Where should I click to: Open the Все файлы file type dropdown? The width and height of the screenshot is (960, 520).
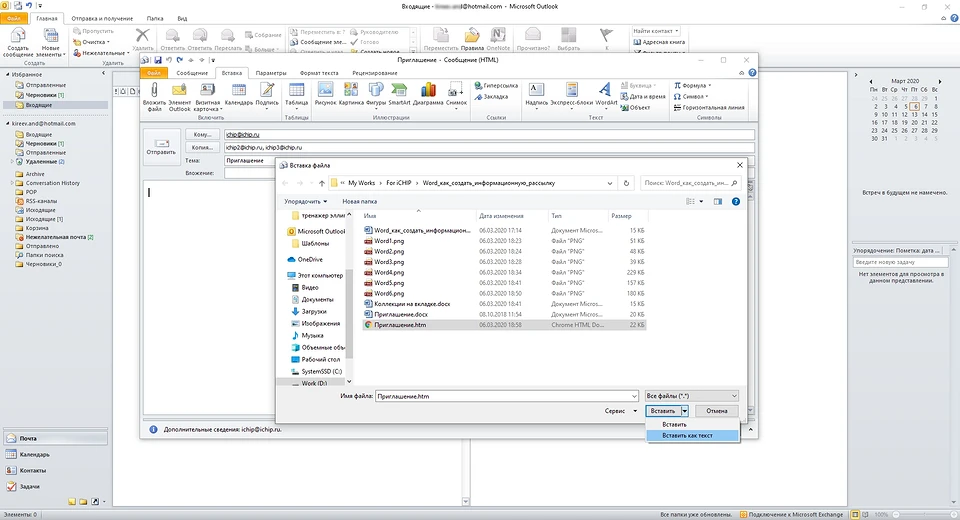[x=691, y=396]
